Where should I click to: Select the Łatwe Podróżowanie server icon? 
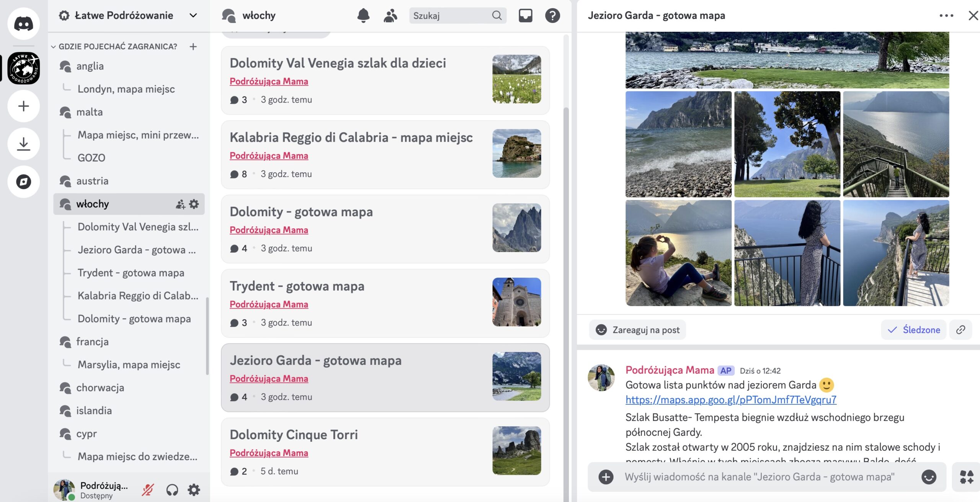pos(23,68)
